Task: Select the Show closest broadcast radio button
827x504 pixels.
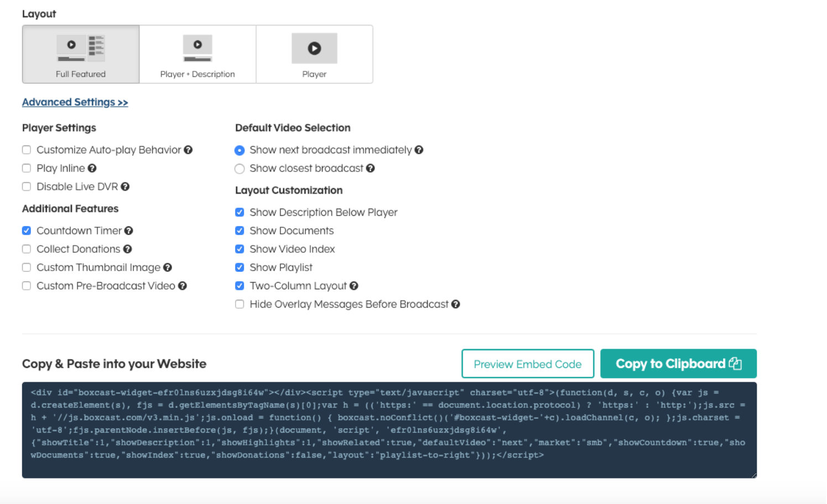Action: (239, 168)
